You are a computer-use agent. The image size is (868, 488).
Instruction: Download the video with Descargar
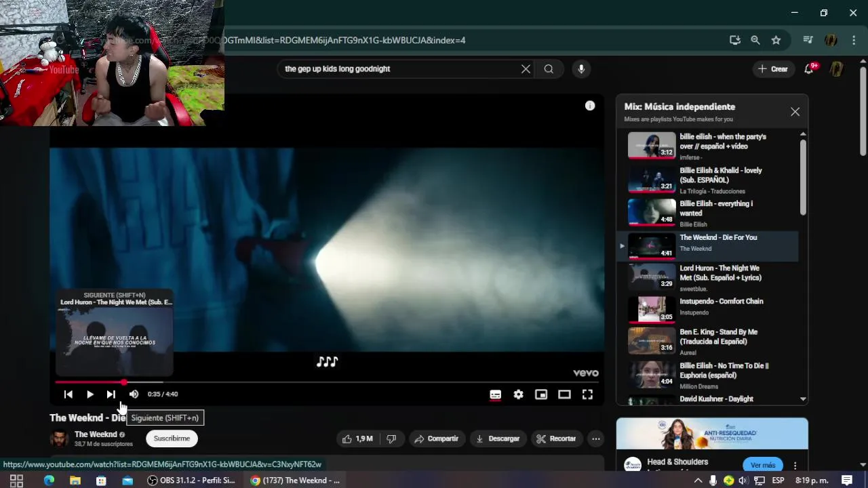pyautogui.click(x=498, y=439)
